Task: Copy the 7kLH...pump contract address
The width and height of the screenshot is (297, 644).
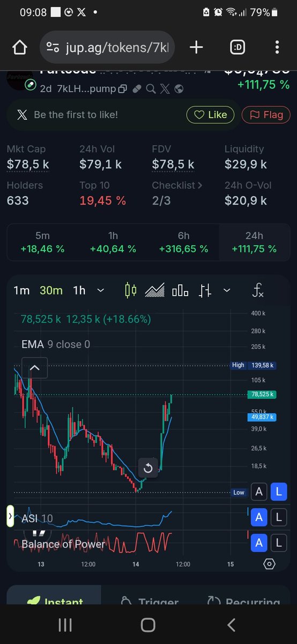Action: click(122, 89)
